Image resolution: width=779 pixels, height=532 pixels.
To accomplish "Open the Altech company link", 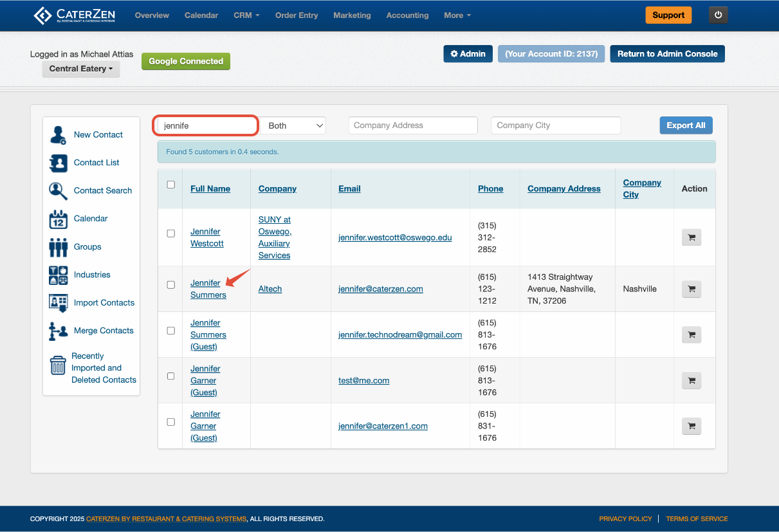I will [270, 289].
